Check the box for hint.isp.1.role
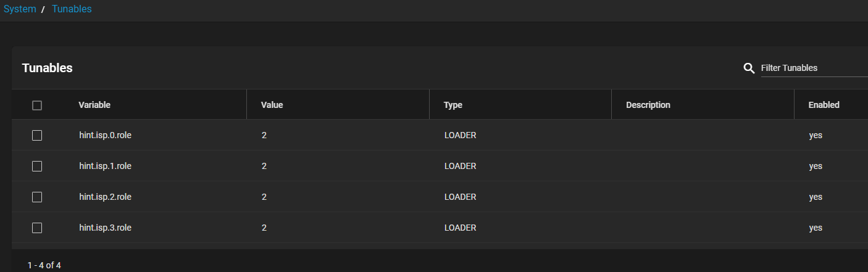The width and height of the screenshot is (868, 272). [x=37, y=167]
